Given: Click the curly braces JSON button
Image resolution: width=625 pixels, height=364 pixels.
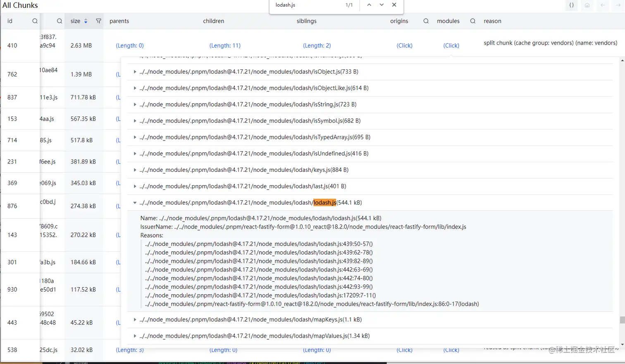Looking at the screenshot, I should click(571, 5).
